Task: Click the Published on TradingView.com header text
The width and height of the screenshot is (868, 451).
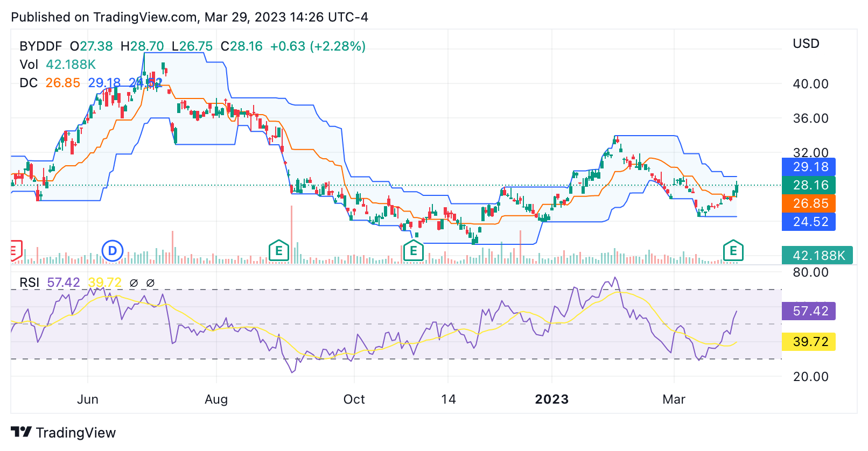Action: 190,17
